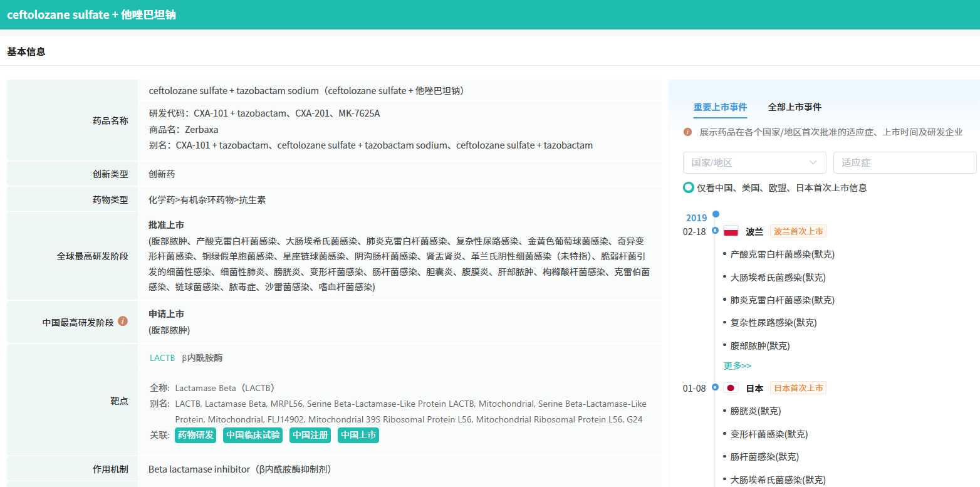The image size is (980, 487).
Task: Click the 中国临床试验 tag button
Action: [253, 435]
